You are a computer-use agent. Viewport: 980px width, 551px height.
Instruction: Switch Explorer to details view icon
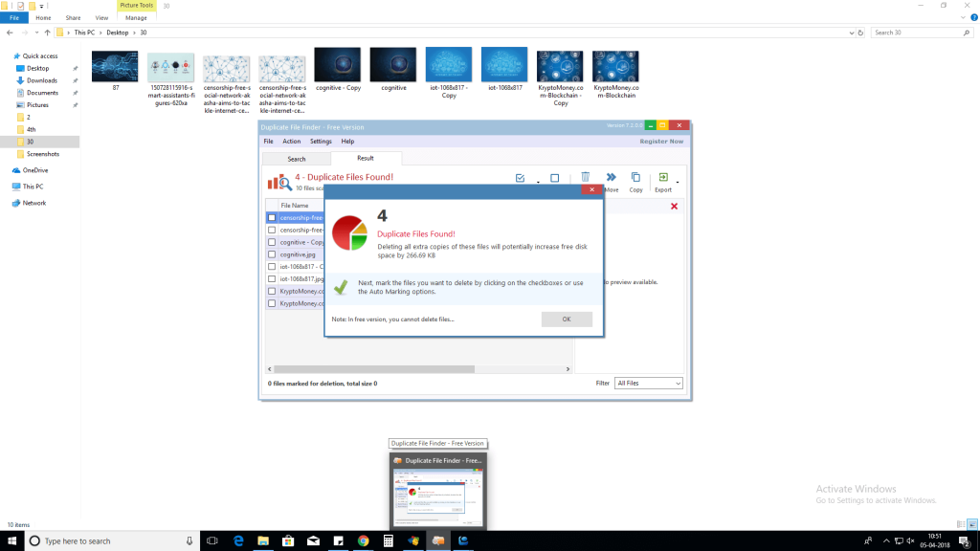point(961,525)
